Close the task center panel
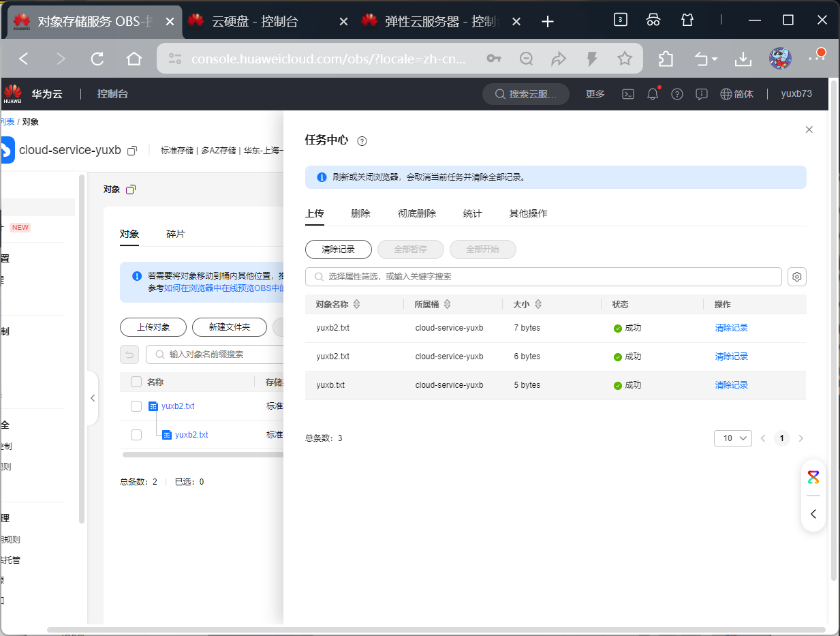The width and height of the screenshot is (840, 636). coord(809,130)
